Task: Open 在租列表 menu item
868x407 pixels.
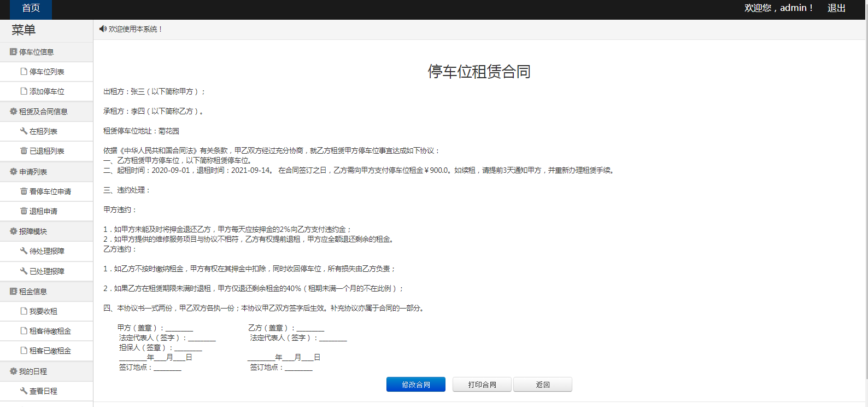Action: [46, 131]
